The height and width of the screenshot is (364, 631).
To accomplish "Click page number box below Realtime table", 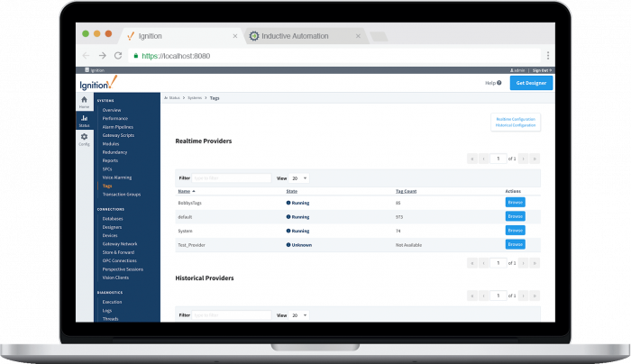I will tap(498, 263).
